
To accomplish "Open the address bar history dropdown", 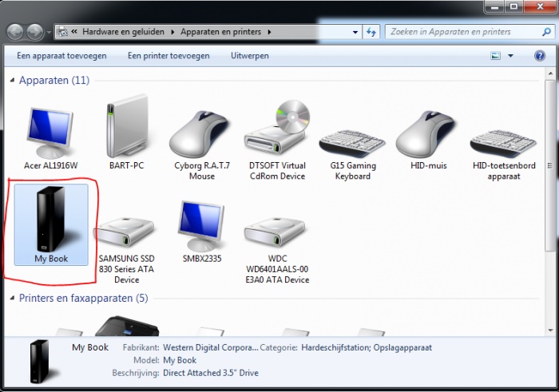I will pos(355,32).
